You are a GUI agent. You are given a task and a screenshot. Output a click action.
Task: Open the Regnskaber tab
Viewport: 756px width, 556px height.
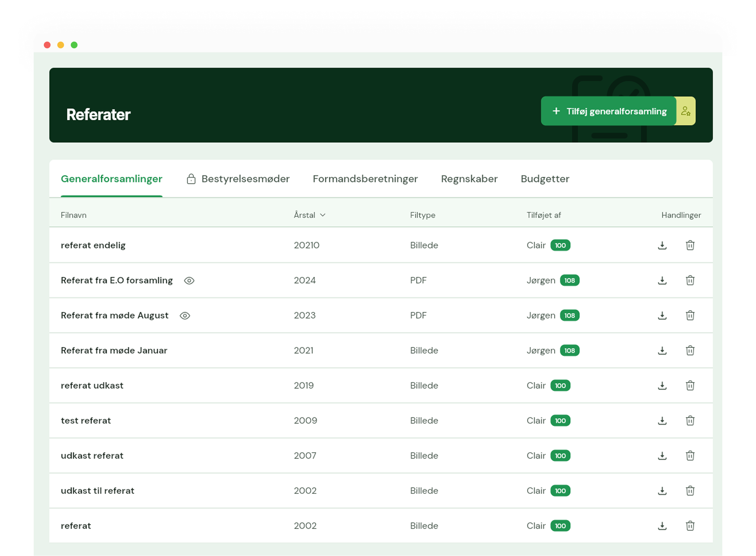coord(469,179)
